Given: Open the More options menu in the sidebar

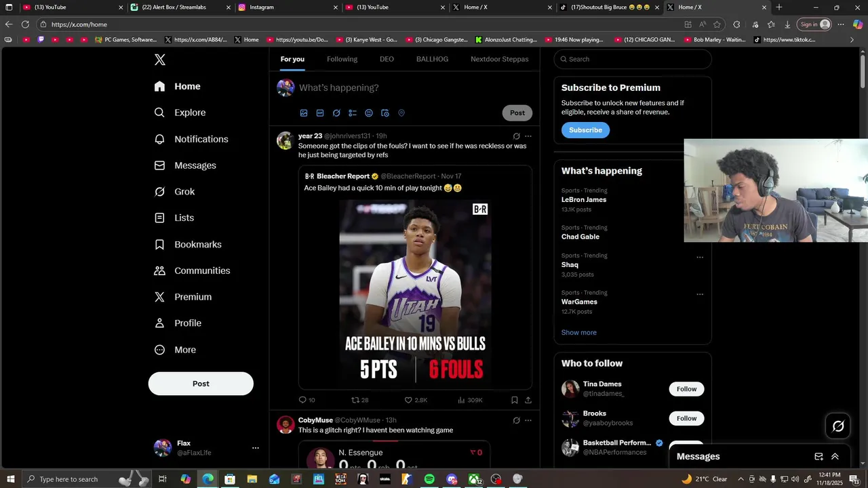Looking at the screenshot, I should 175,350.
